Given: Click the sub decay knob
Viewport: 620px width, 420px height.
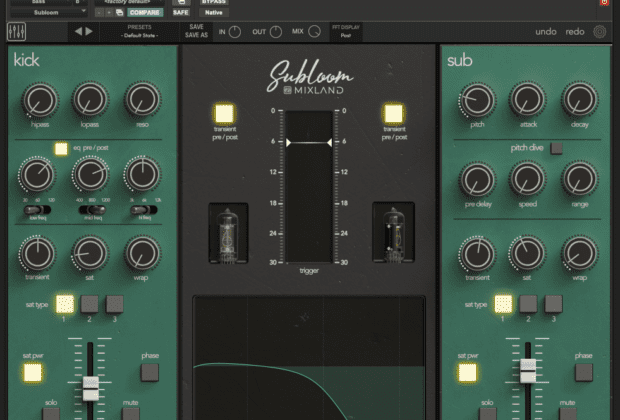Looking at the screenshot, I should tap(579, 100).
